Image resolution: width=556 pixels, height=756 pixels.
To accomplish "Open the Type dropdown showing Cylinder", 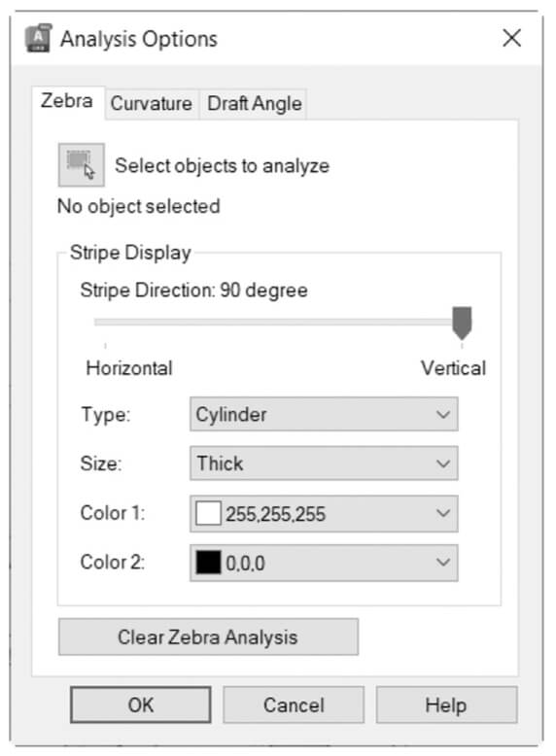I will pos(324,414).
